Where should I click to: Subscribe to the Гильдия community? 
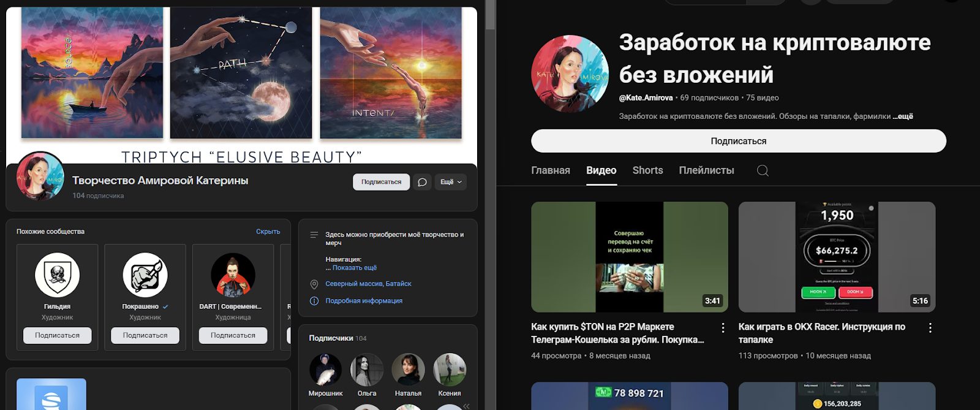[x=57, y=335]
